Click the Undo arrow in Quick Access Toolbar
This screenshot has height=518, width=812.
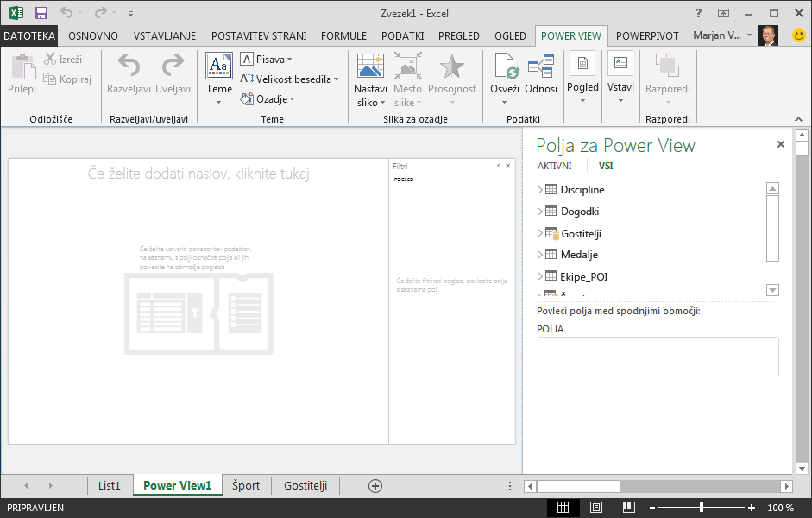click(x=66, y=12)
